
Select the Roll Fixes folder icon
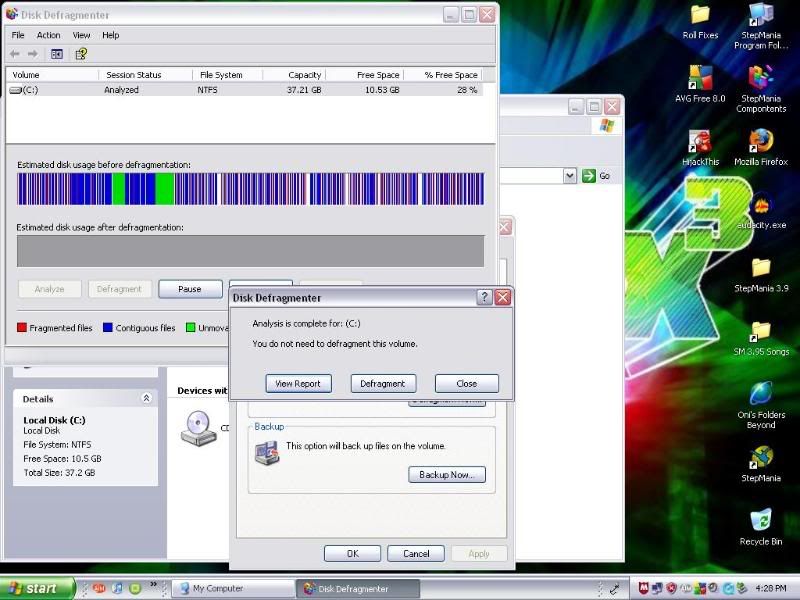700,15
